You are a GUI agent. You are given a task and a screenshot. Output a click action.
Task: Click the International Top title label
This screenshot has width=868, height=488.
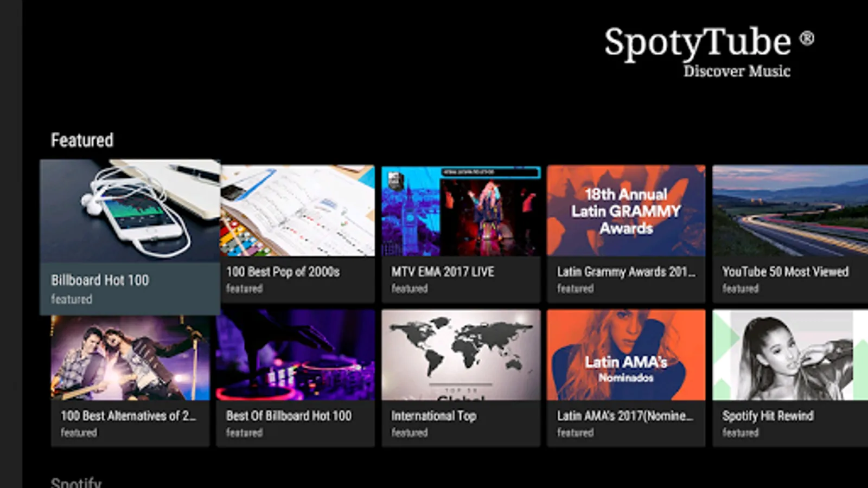tap(434, 416)
